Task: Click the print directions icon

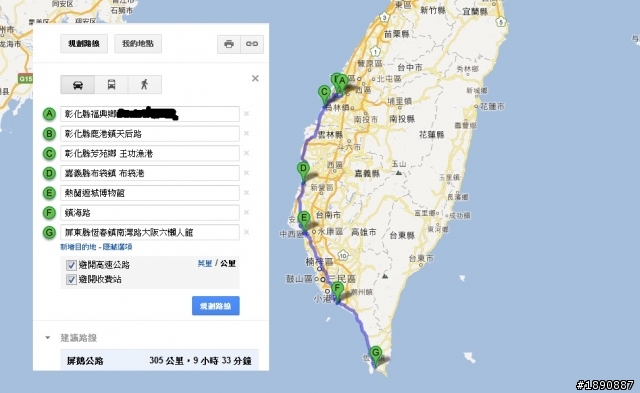Action: [229, 44]
